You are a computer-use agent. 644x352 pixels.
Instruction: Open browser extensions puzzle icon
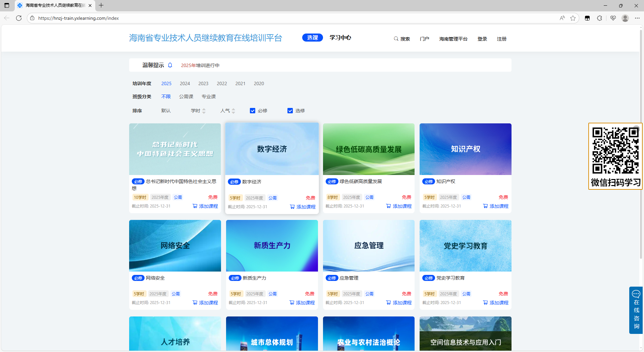click(600, 18)
